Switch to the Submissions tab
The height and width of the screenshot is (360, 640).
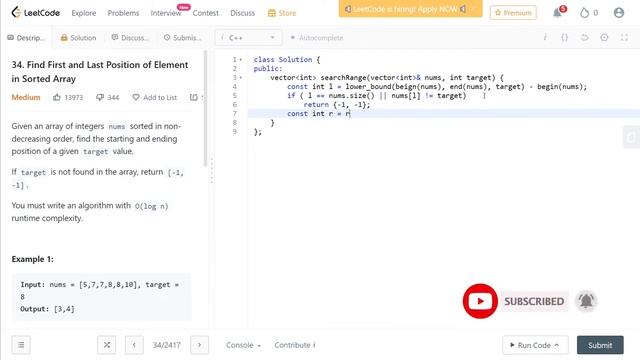coord(182,38)
